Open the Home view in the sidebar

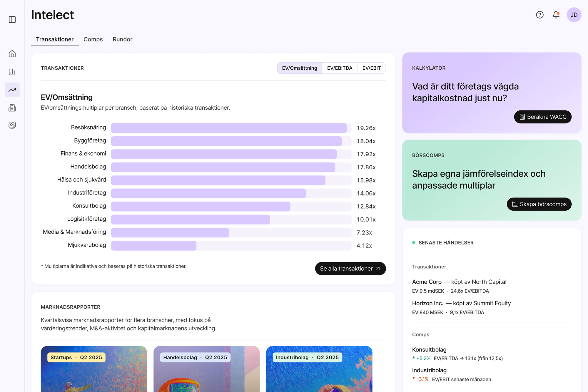12,54
